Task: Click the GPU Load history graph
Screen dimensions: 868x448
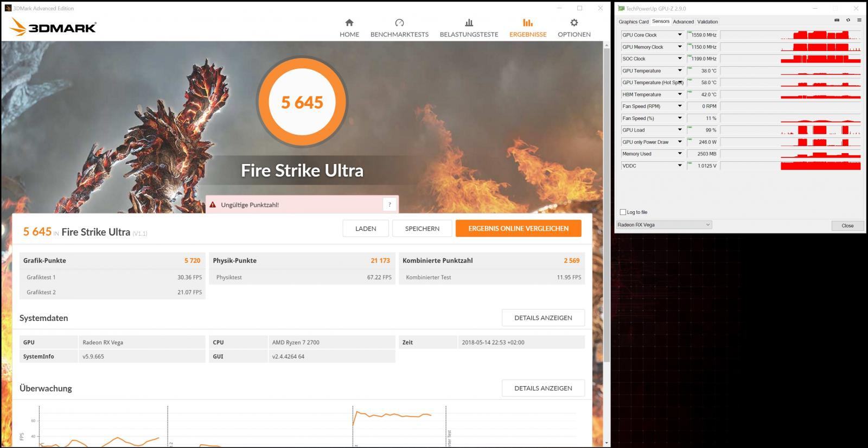Action: click(x=790, y=130)
